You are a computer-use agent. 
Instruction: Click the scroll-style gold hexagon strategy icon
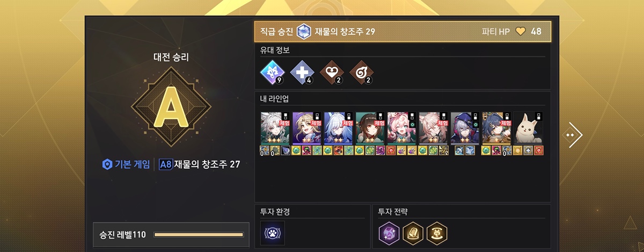[413, 233]
